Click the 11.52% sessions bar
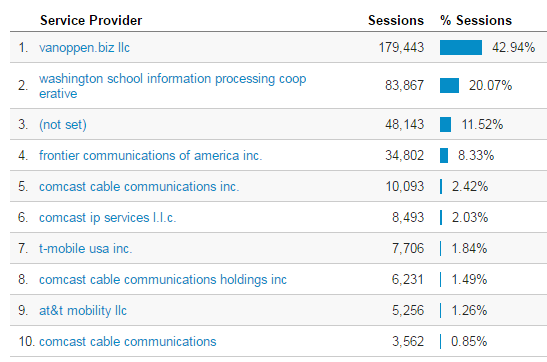The width and height of the screenshot is (547, 362). pos(445,125)
